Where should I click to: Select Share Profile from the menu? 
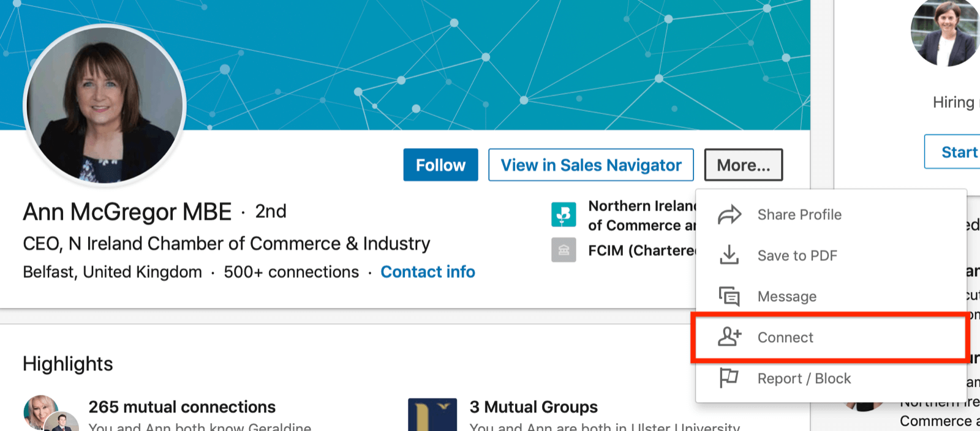point(799,215)
